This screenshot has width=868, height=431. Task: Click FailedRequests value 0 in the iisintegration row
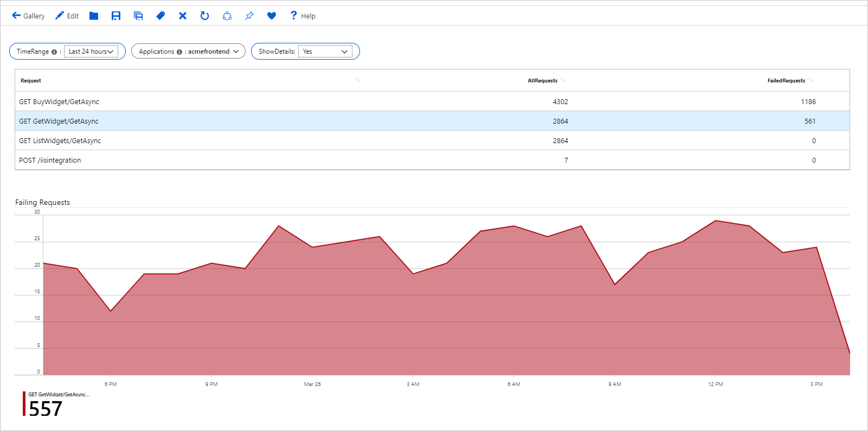click(x=814, y=160)
